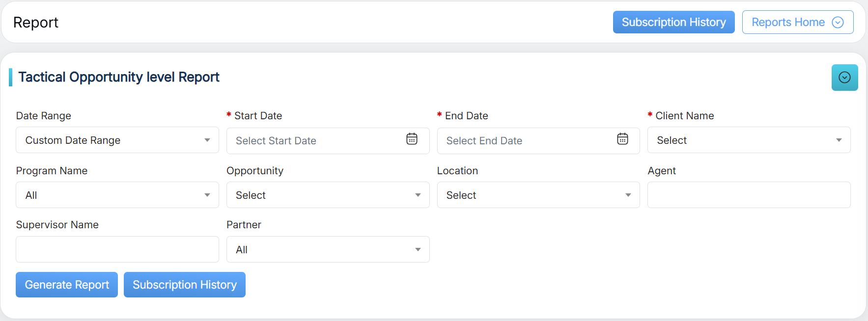Expand the Program Name dropdown
The width and height of the screenshot is (868, 321).
pyautogui.click(x=117, y=195)
